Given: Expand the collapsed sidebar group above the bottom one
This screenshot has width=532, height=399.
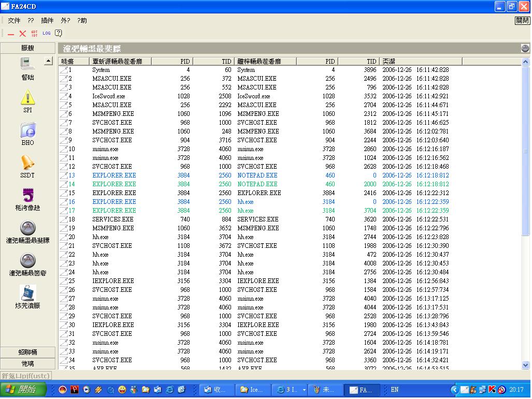Looking at the screenshot, I should [27, 352].
